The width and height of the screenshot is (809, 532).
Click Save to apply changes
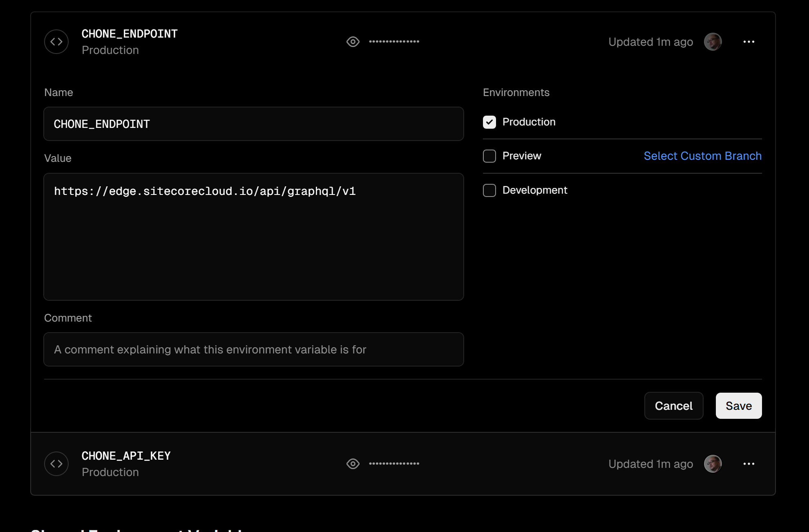(x=739, y=405)
